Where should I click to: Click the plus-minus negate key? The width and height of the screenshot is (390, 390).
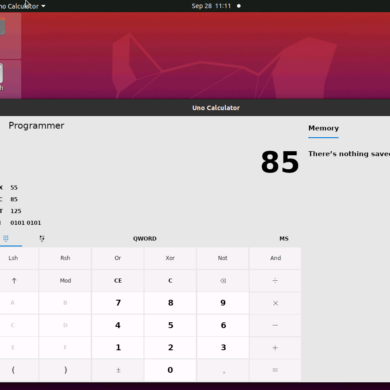tap(118, 370)
